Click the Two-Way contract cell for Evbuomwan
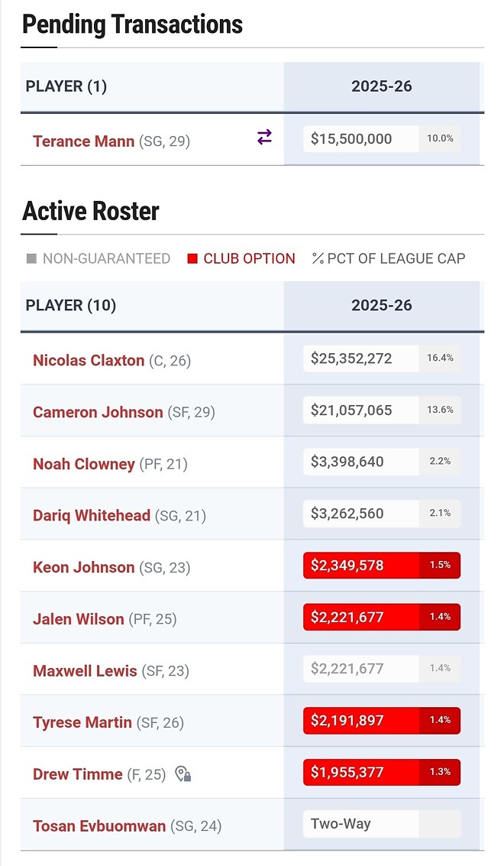This screenshot has height=866, width=504. [360, 824]
